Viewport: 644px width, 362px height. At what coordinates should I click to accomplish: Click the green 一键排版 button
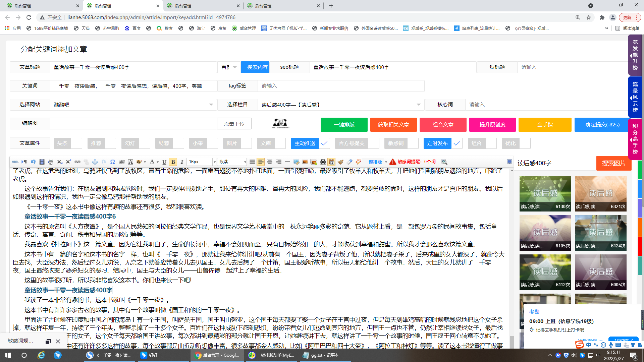click(344, 125)
